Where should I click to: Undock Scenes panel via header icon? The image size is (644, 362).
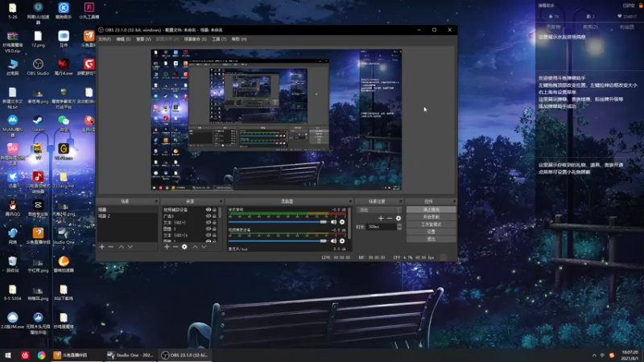point(156,201)
